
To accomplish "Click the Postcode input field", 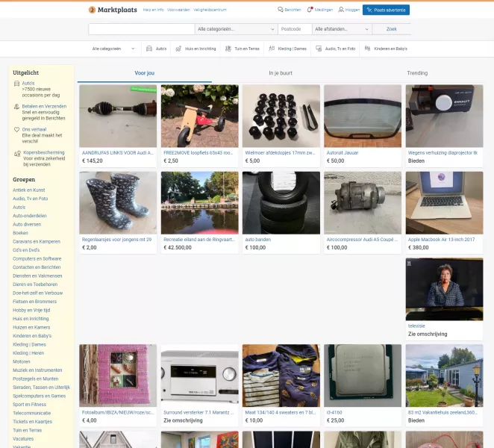I will click(x=295, y=29).
